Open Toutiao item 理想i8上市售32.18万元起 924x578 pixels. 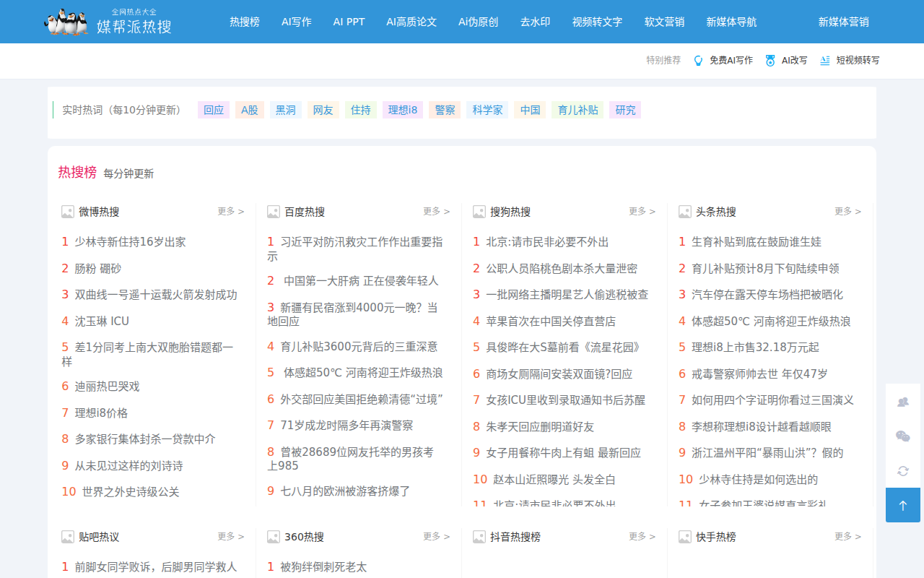[755, 348]
